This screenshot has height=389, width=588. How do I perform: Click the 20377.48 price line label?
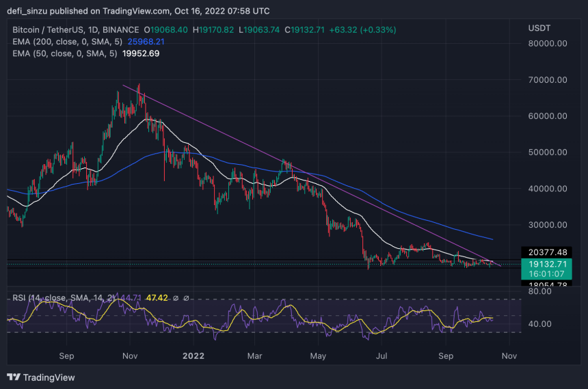coord(545,252)
